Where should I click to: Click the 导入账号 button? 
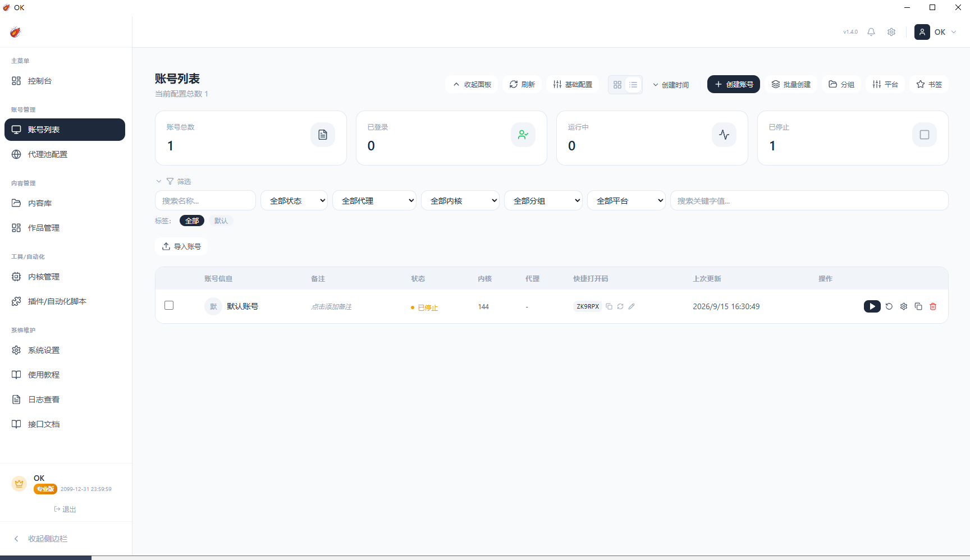(x=181, y=246)
